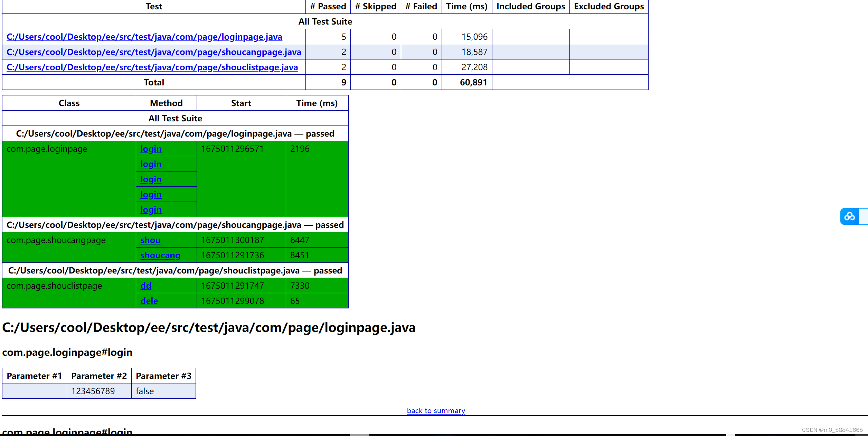The width and height of the screenshot is (868, 436).
Task: Click the large loginpage.java section heading
Action: [x=209, y=327]
